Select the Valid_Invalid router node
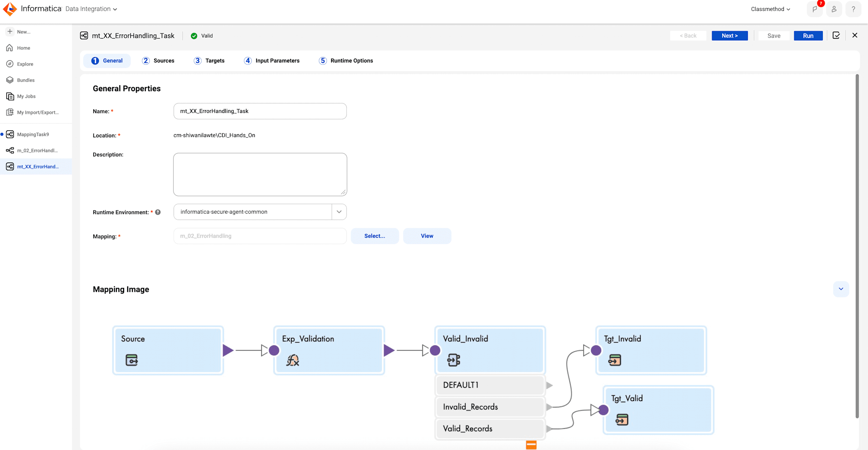This screenshot has width=868, height=450. coord(490,350)
